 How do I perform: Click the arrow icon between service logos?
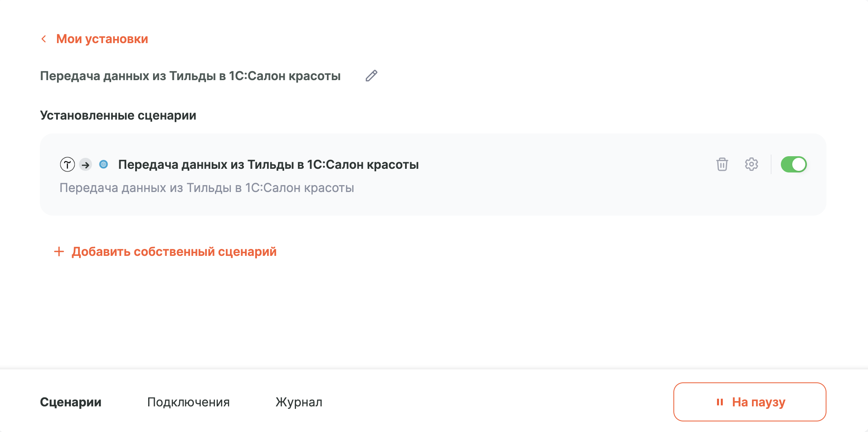tap(85, 165)
